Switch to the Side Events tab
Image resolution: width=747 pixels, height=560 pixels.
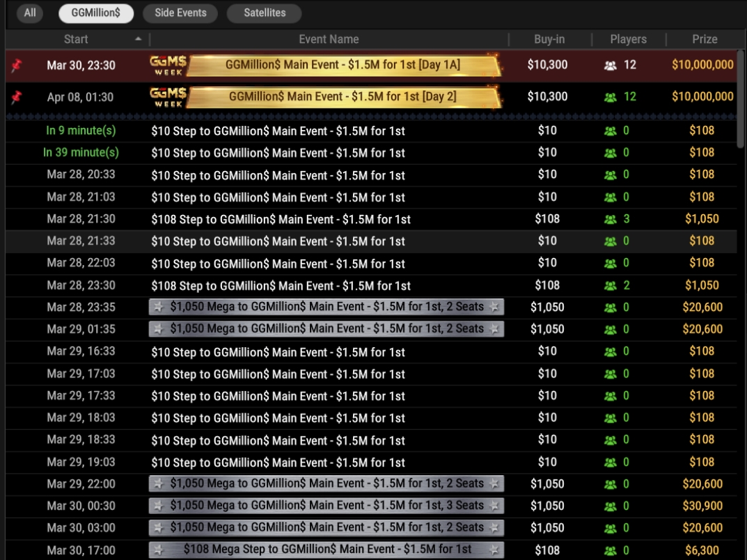coord(180,13)
